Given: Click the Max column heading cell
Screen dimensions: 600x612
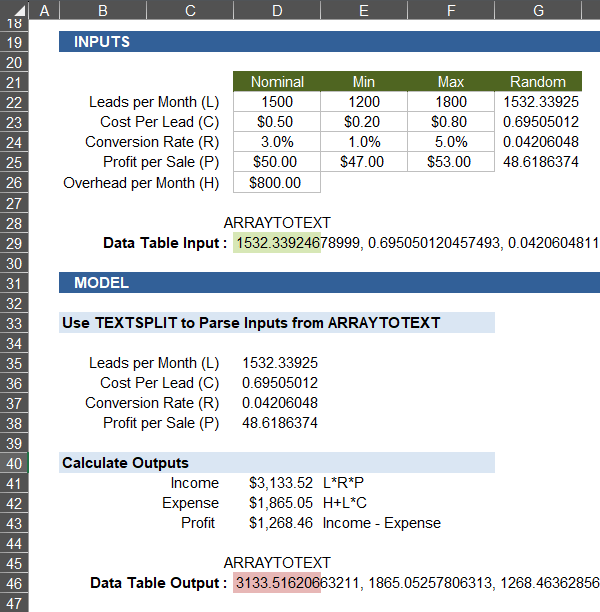Looking at the screenshot, I should click(x=451, y=82).
